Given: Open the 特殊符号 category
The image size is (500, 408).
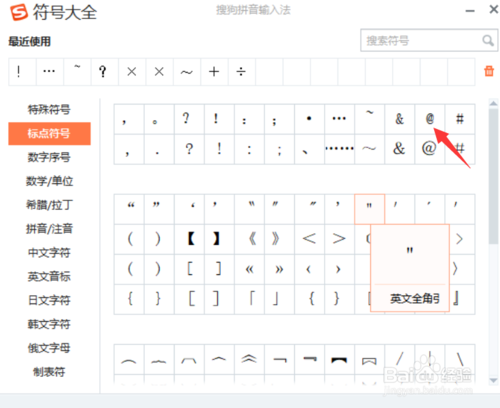Looking at the screenshot, I should tap(49, 109).
